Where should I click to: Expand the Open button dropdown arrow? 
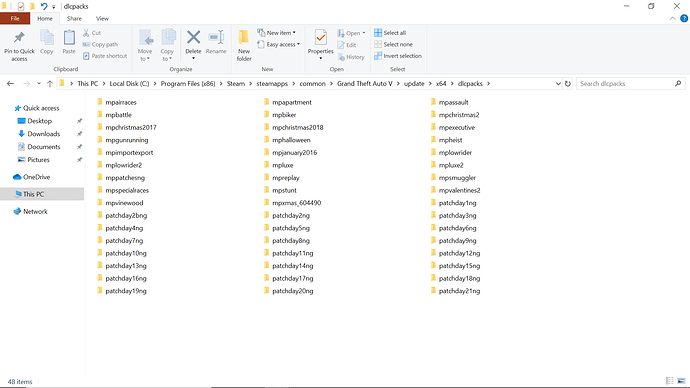click(x=364, y=33)
